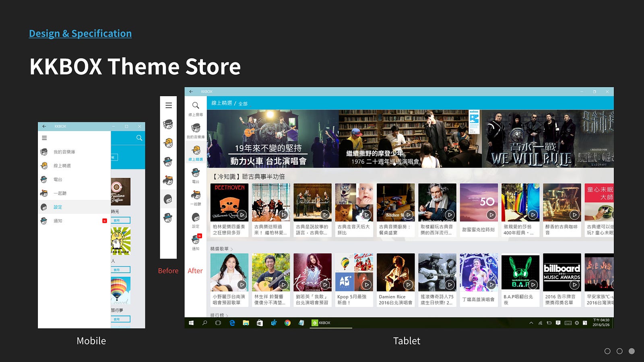Select 電台 in the mobile menu

pyautogui.click(x=74, y=179)
